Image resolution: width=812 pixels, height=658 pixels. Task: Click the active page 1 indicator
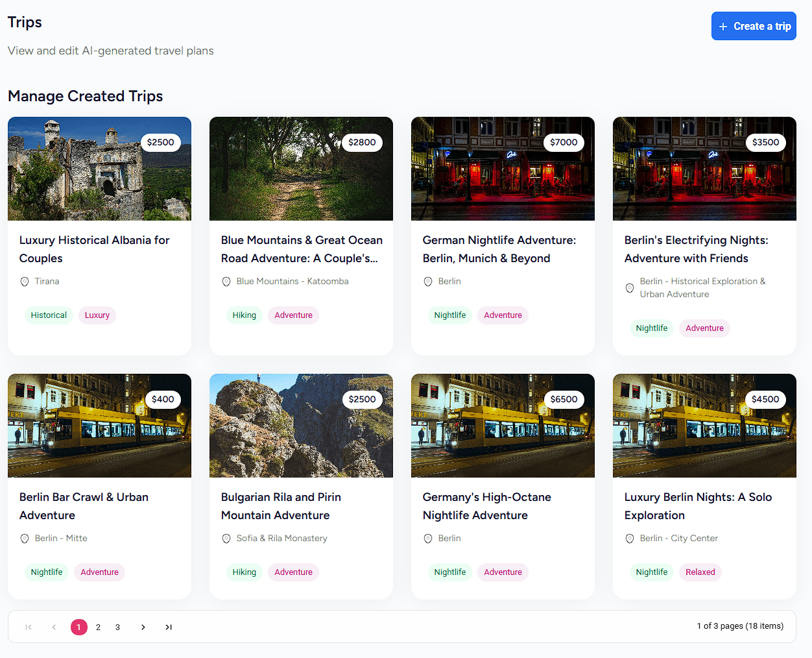(79, 627)
